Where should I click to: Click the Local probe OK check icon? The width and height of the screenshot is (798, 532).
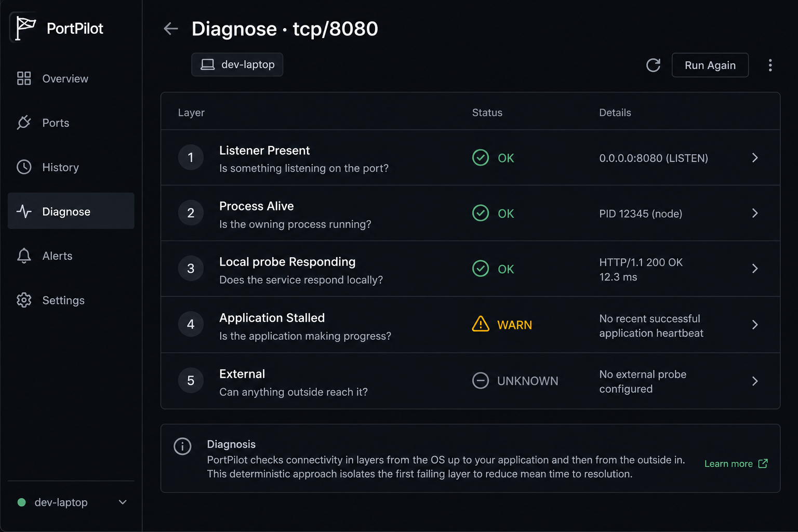coord(481,269)
